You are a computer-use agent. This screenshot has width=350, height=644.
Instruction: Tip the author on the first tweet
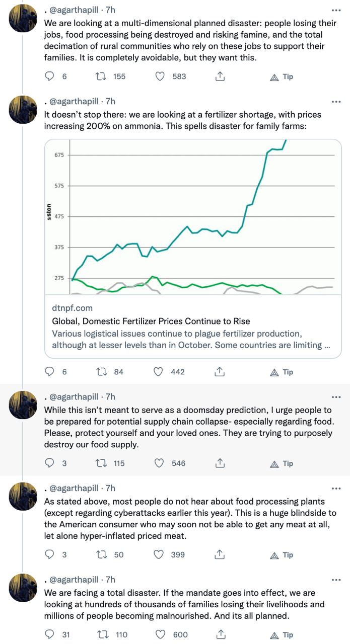(x=282, y=77)
